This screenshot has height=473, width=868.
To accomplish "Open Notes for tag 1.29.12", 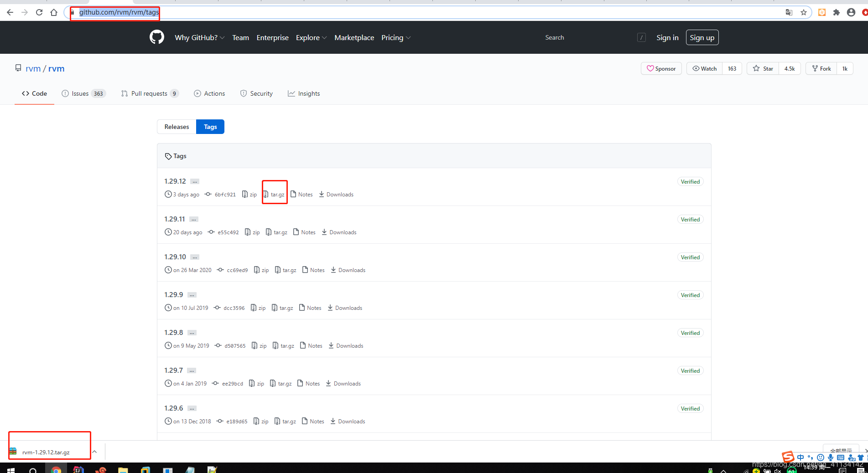I will 301,194.
